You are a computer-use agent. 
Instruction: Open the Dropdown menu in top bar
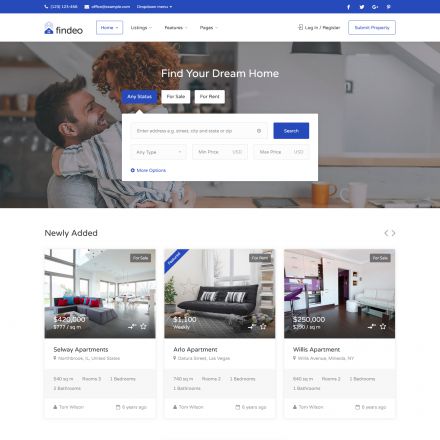click(154, 7)
